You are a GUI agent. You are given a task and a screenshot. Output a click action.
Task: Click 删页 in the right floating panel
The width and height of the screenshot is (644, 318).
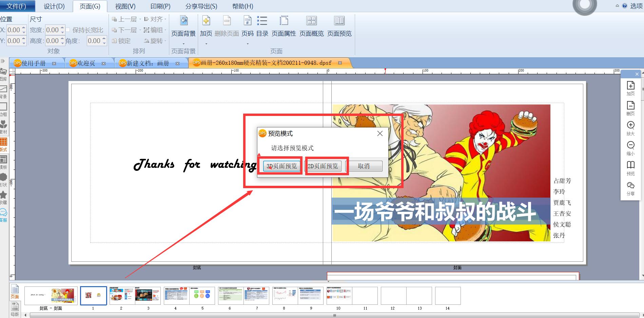pos(630,108)
